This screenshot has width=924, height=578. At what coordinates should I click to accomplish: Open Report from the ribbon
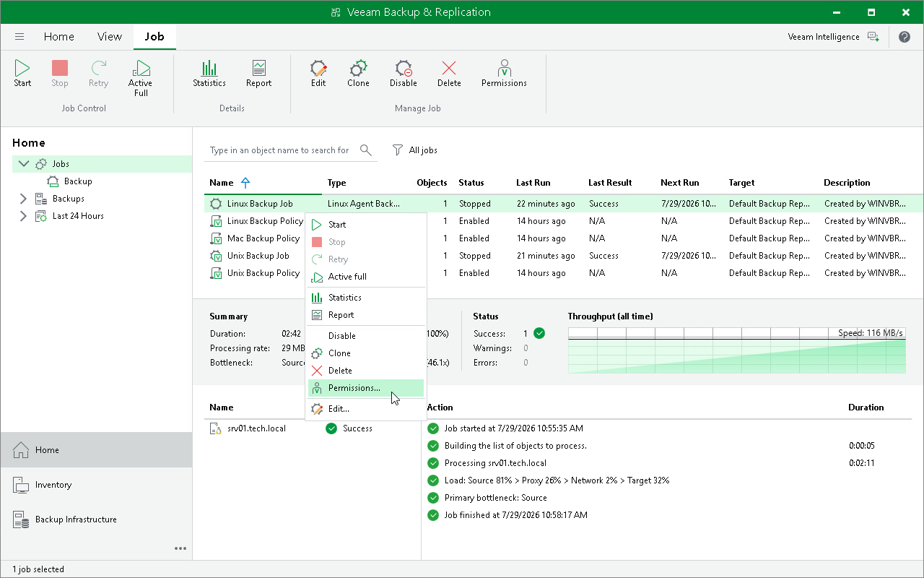coord(258,74)
